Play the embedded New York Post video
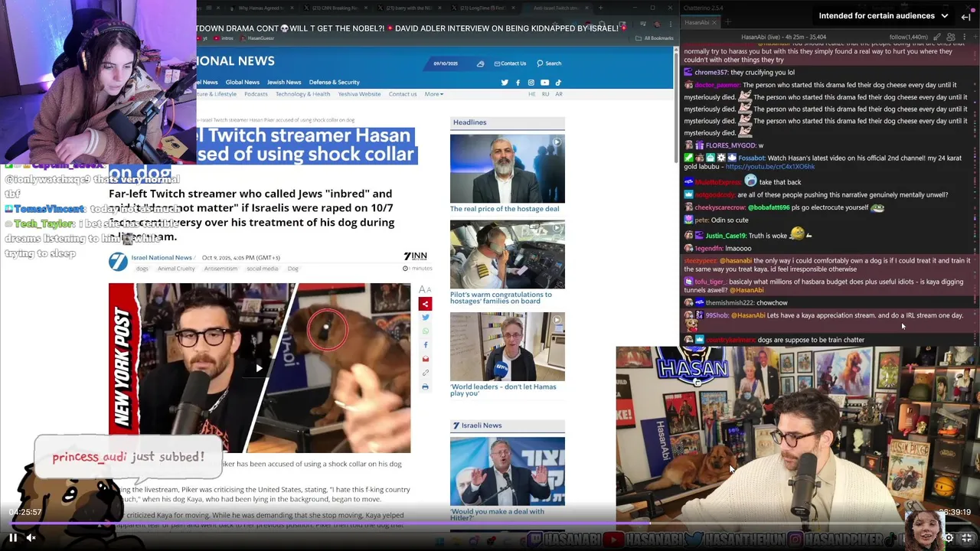 pos(259,368)
